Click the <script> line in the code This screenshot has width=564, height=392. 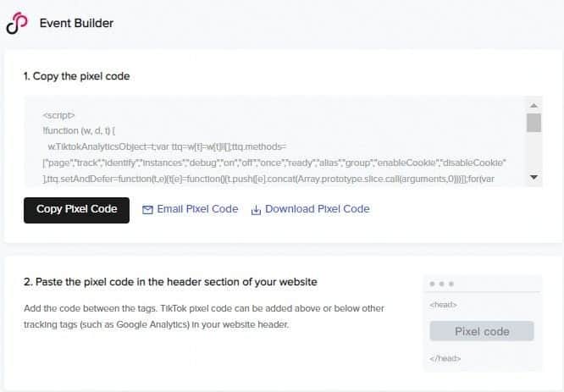58,113
